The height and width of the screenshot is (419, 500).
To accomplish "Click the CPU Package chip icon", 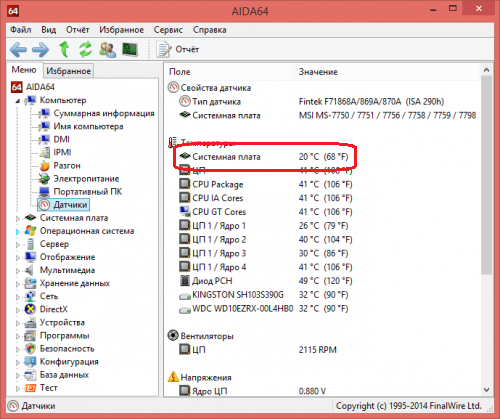I will pos(184,184).
